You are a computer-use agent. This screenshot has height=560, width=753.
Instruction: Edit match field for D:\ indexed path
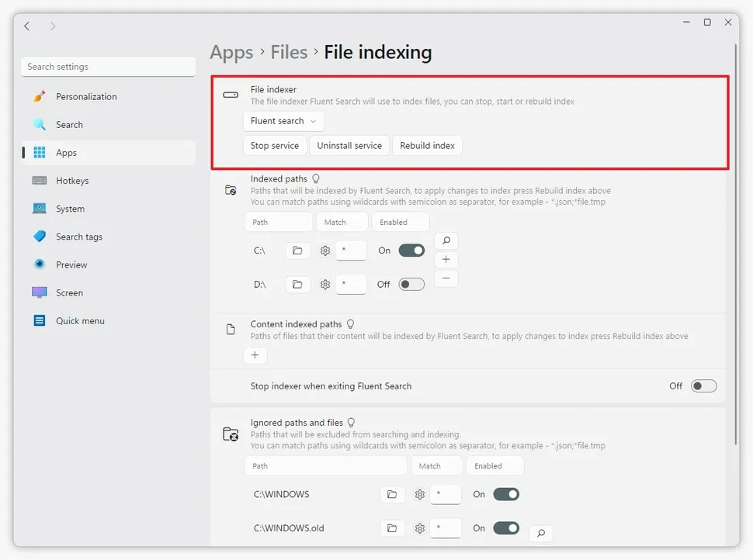tap(351, 285)
